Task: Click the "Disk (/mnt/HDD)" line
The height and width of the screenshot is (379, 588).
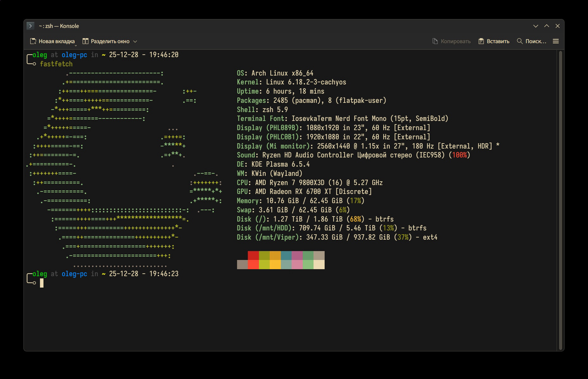Action: click(x=332, y=228)
